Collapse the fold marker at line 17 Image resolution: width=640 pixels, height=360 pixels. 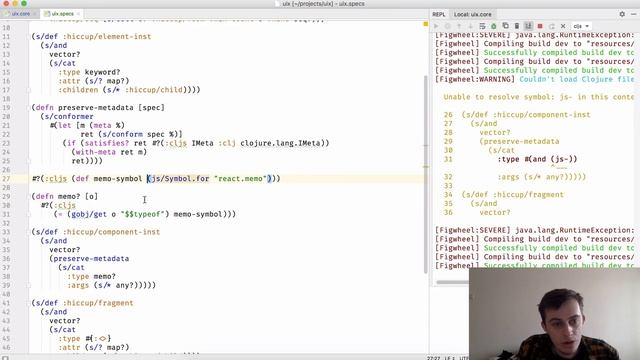(29, 90)
